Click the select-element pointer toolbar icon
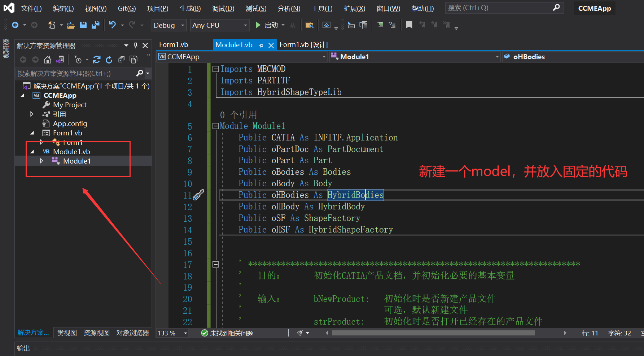The image size is (644, 356). point(351,25)
